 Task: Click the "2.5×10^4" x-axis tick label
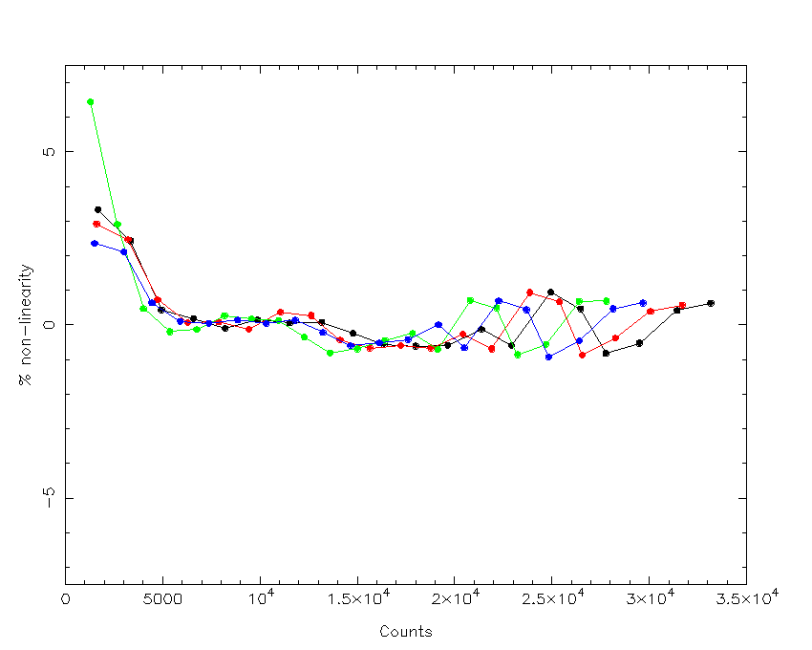pos(553,597)
